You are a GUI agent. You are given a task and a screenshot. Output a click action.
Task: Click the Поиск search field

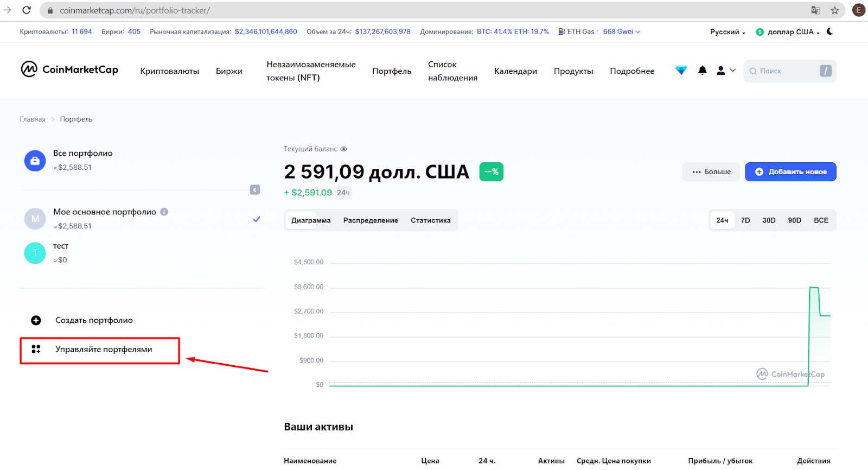pos(789,71)
